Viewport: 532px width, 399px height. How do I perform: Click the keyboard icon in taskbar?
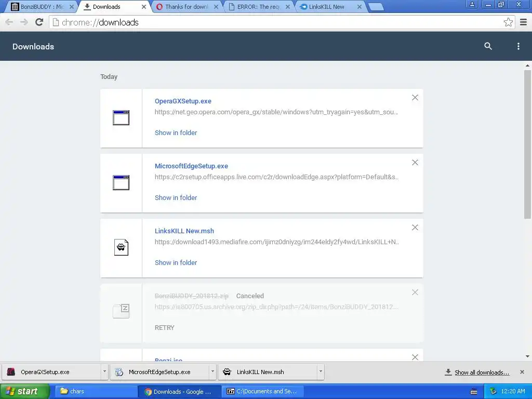(474, 392)
